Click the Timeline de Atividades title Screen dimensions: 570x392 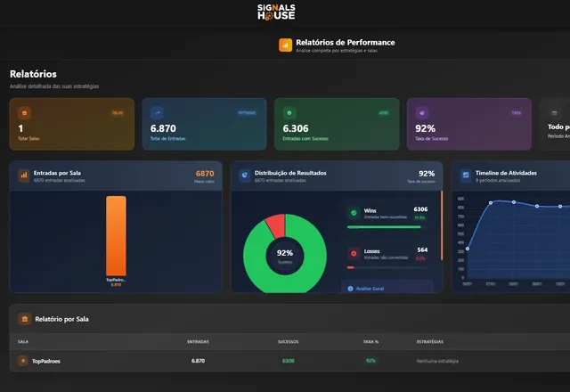point(506,173)
